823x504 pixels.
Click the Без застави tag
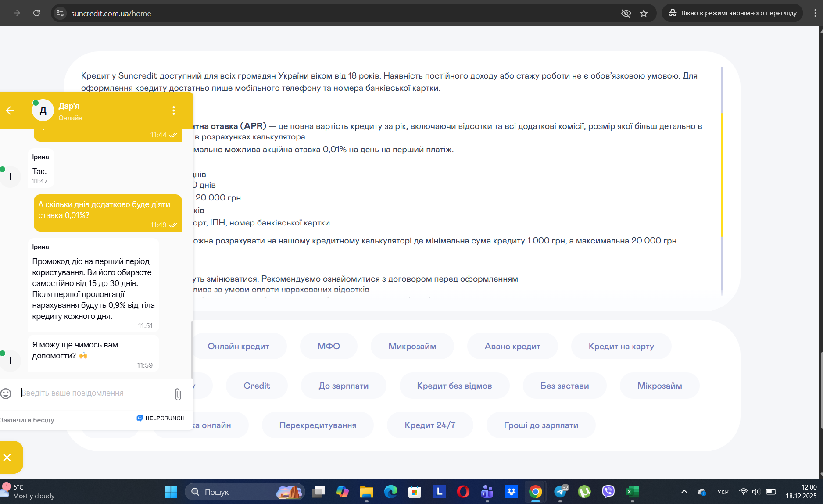point(565,386)
